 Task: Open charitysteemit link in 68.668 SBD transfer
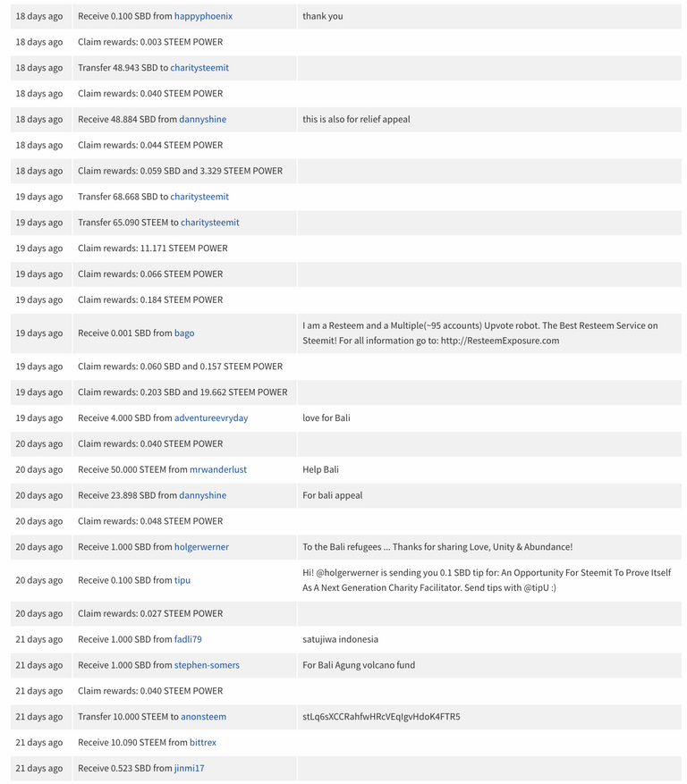click(x=199, y=197)
